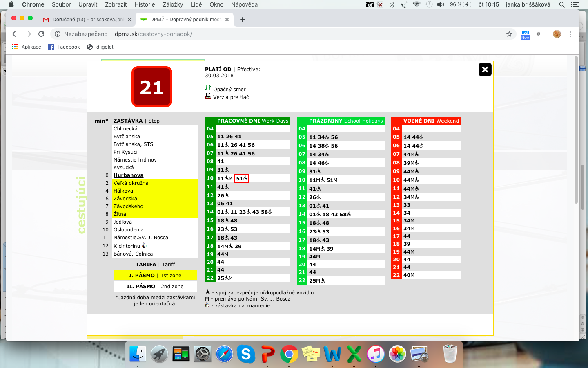Open the Aplikace apps shortcut
This screenshot has height=368, width=588.
point(27,47)
